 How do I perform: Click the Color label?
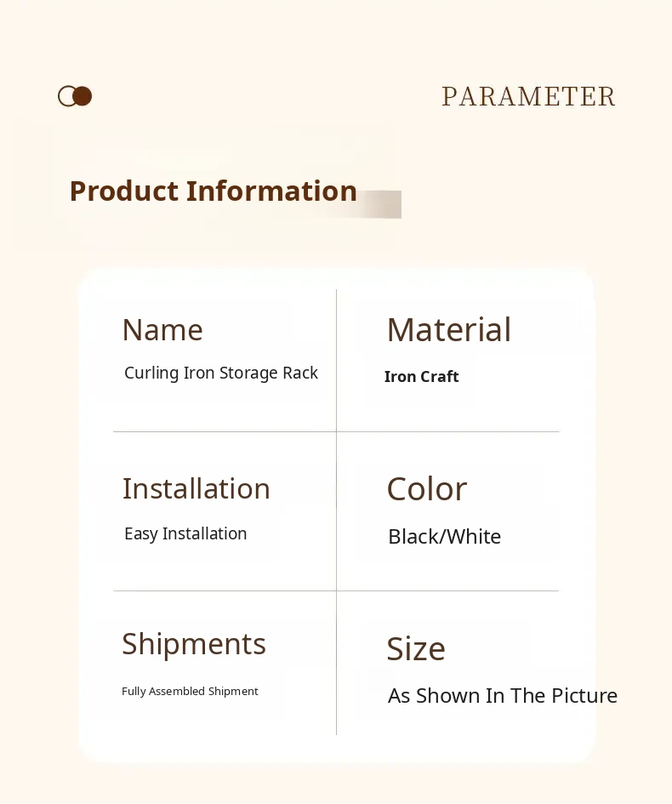[427, 489]
